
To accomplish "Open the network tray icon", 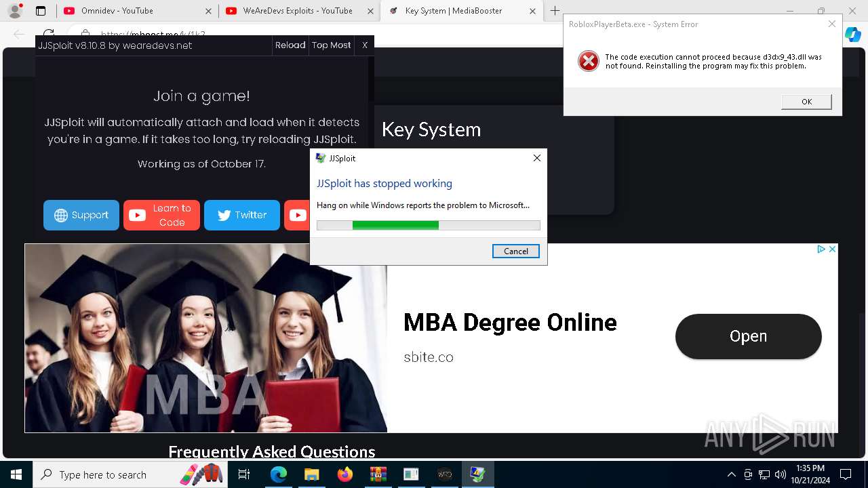I will tap(764, 474).
